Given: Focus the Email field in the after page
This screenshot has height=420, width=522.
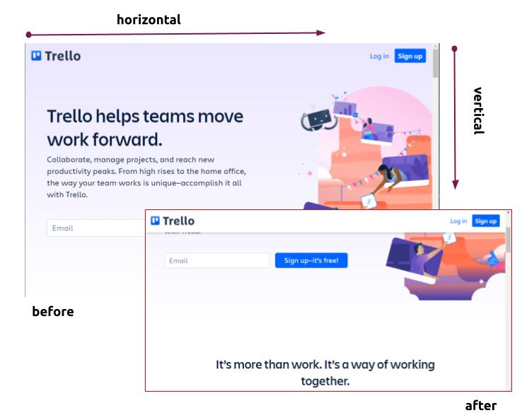Looking at the screenshot, I should (x=216, y=261).
